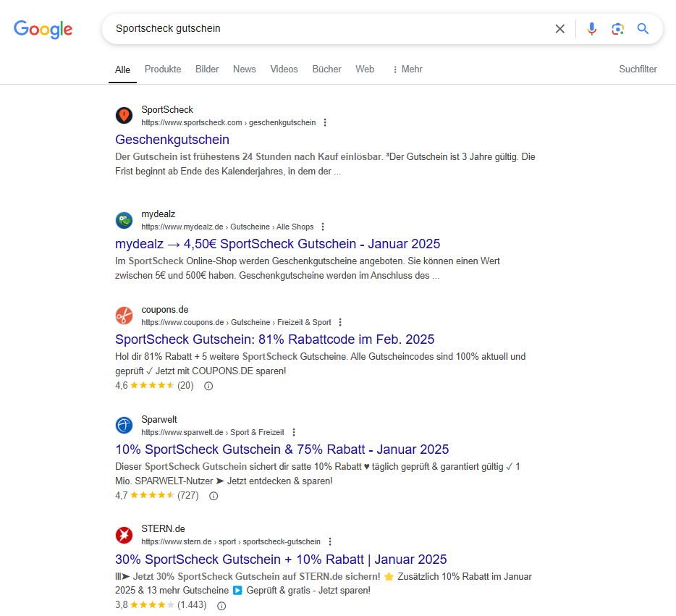
Task: Open three-dot options for STERN.de result
Action: tap(330, 541)
